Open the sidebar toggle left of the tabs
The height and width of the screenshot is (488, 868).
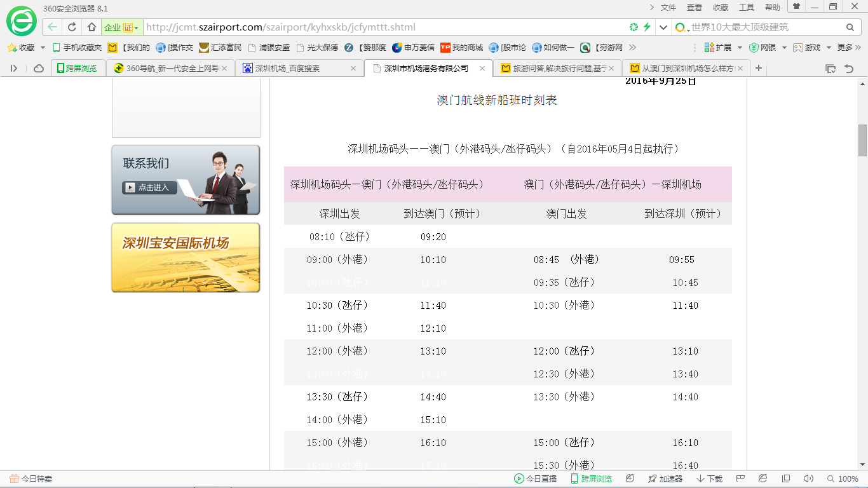14,68
